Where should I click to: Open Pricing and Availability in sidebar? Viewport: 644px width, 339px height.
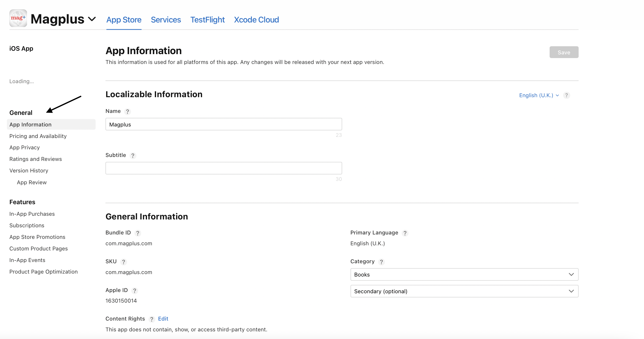pos(38,136)
